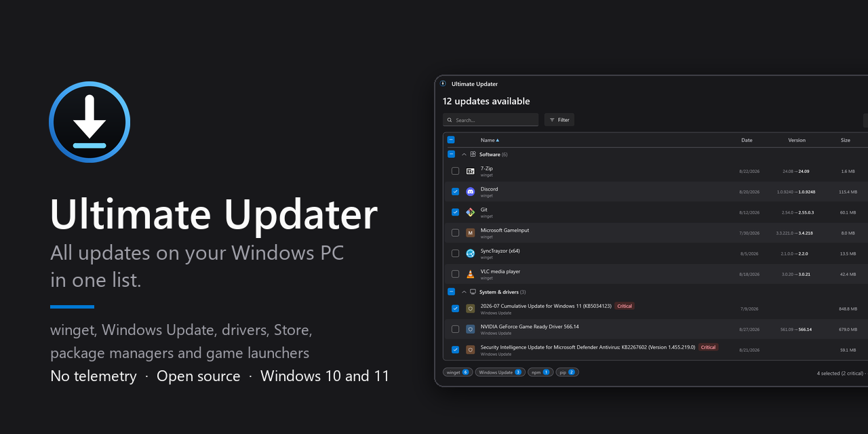This screenshot has width=868, height=434.
Task: Filter by the pip source chip
Action: coord(567,372)
